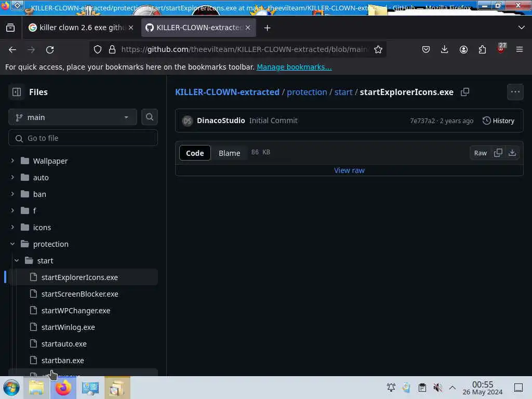Open the taskbar clock showing 00:55

pyautogui.click(x=483, y=388)
